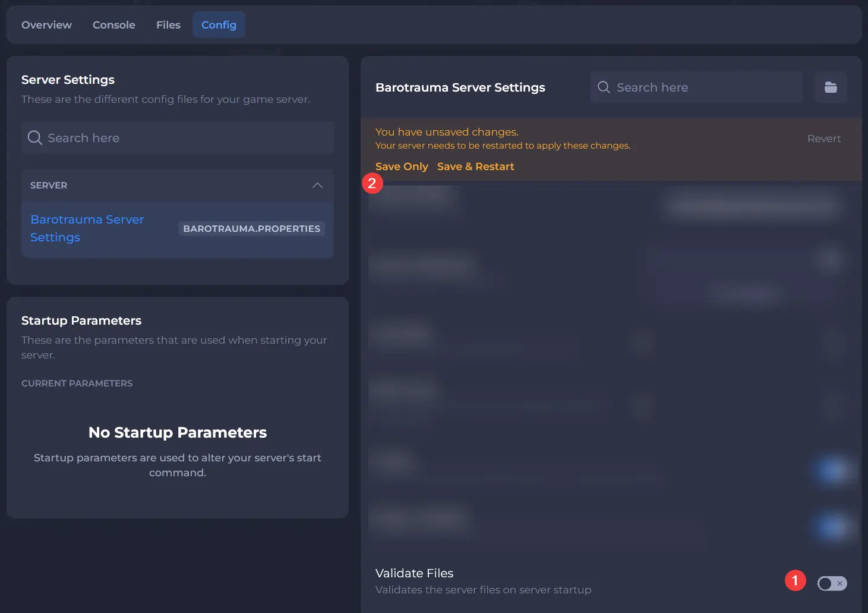Click the magnifier icon in Server Settings search
This screenshot has width=868, height=613.
tap(35, 138)
